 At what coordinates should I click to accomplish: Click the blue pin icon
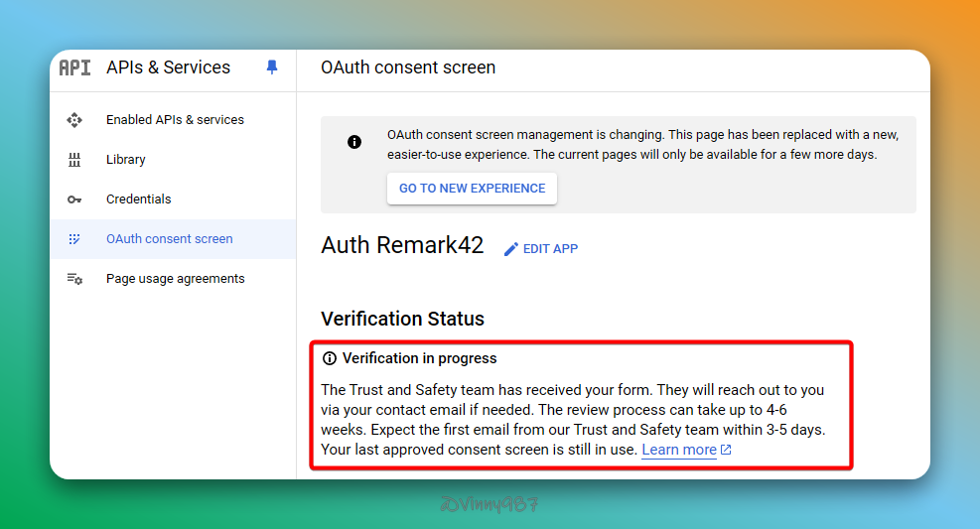(272, 67)
